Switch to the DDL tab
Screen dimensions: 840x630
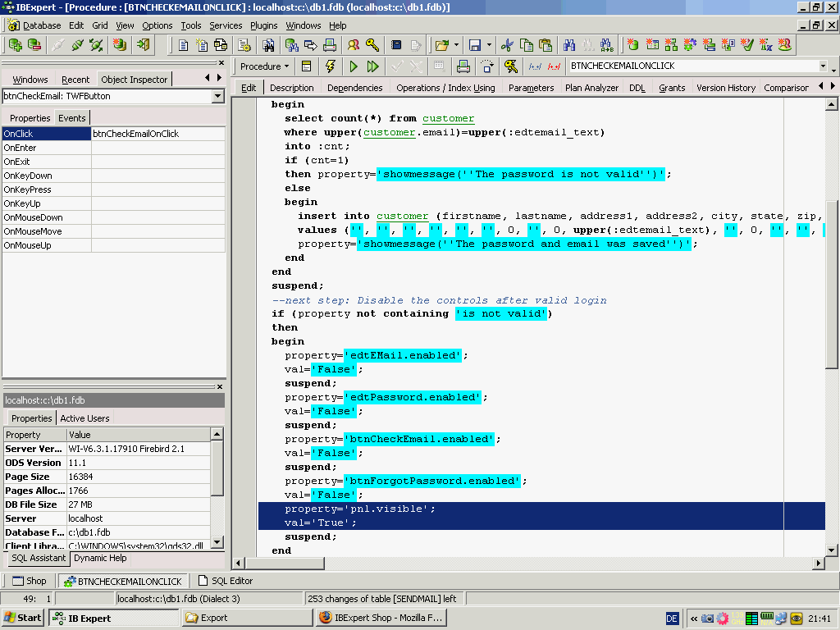click(637, 88)
